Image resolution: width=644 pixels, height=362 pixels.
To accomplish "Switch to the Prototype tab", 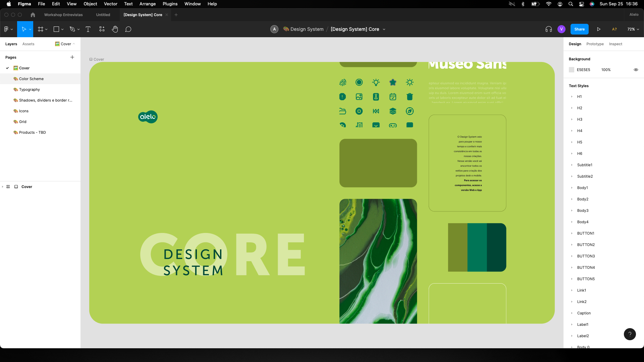I will [x=595, y=44].
